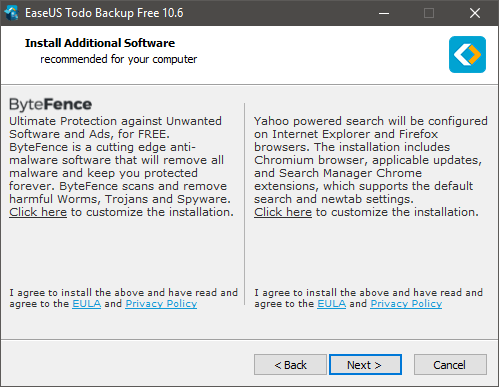Open ByteFence 'Click here' customize link
Image resolution: width=499 pixels, height=387 pixels.
(x=38, y=212)
